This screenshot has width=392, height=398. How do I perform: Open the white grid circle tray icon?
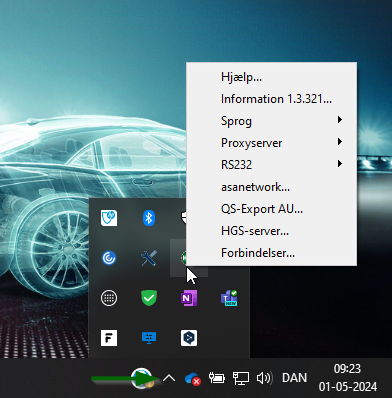click(x=109, y=298)
